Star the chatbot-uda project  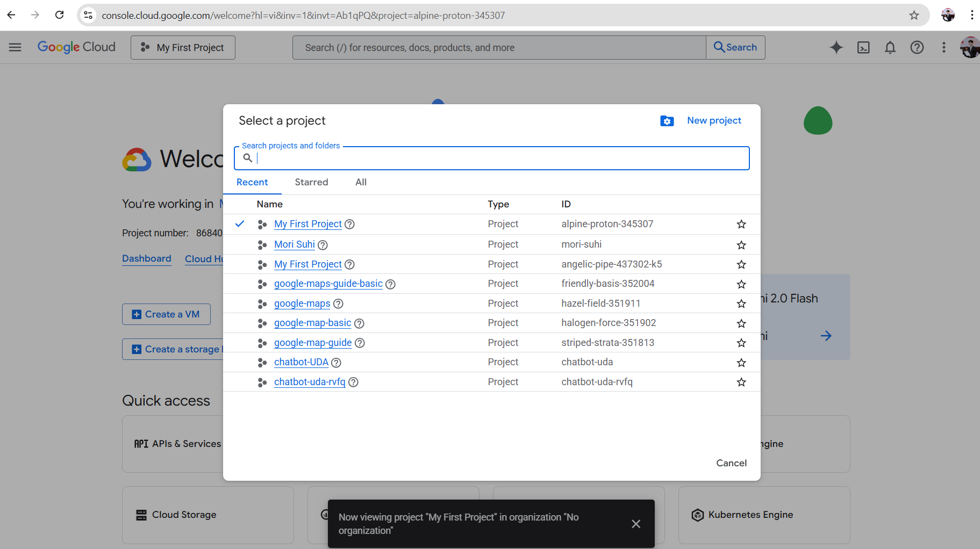coord(741,363)
